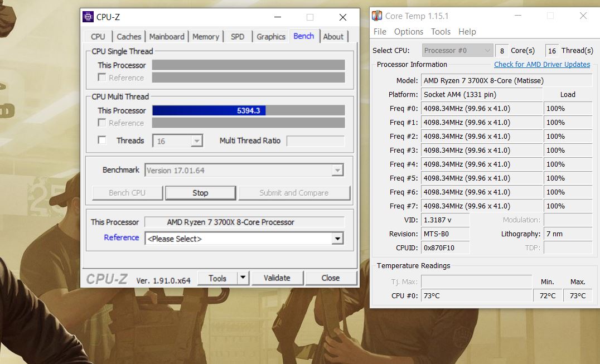Viewport: 600px width, 364px height.
Task: Click the Platform Socket AM4 field
Action: click(x=482, y=94)
